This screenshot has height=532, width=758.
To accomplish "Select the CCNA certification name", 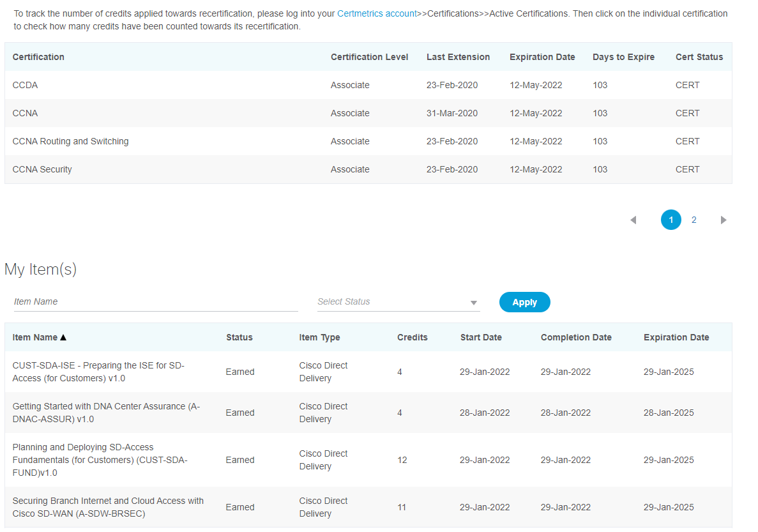I will [x=25, y=113].
